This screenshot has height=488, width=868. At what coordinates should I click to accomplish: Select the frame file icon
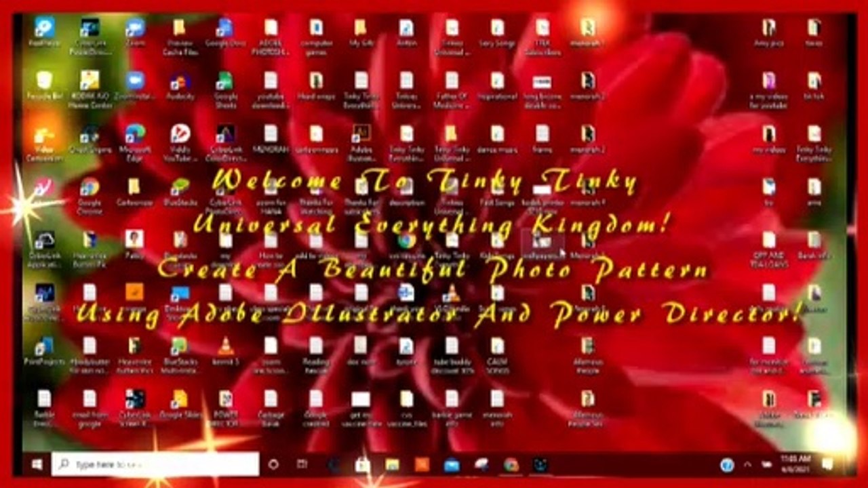pyautogui.click(x=542, y=139)
